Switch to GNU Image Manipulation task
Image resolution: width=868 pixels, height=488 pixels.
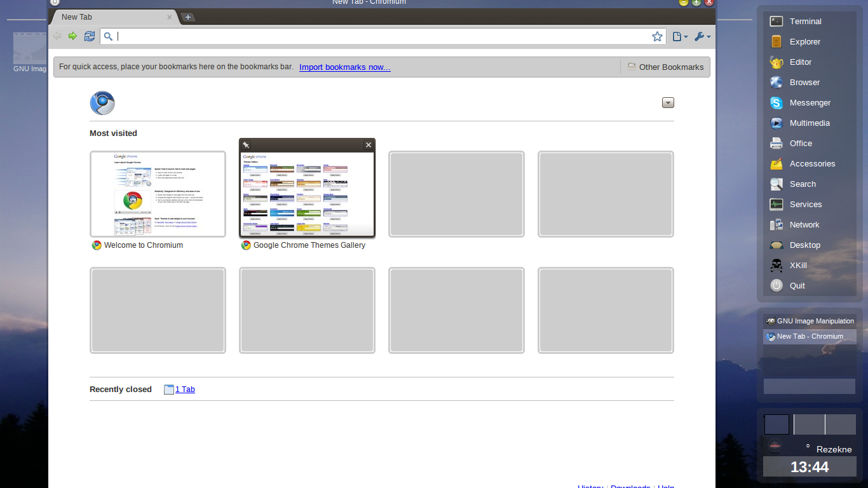pyautogui.click(x=810, y=322)
